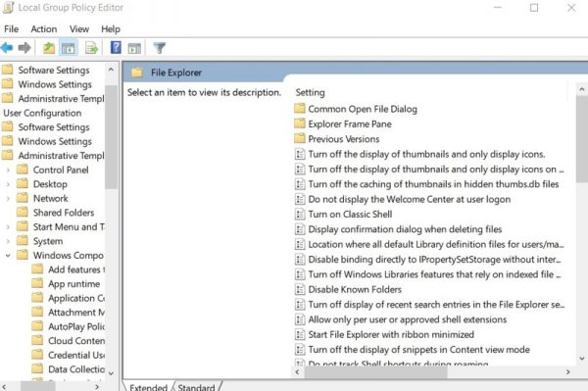This screenshot has height=391, width=588.
Task: Select 'Display confirmation dialog when deleting files'
Action: click(405, 229)
